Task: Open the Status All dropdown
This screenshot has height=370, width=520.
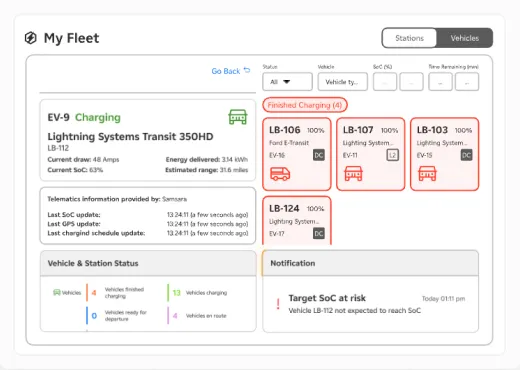Action: [x=287, y=82]
